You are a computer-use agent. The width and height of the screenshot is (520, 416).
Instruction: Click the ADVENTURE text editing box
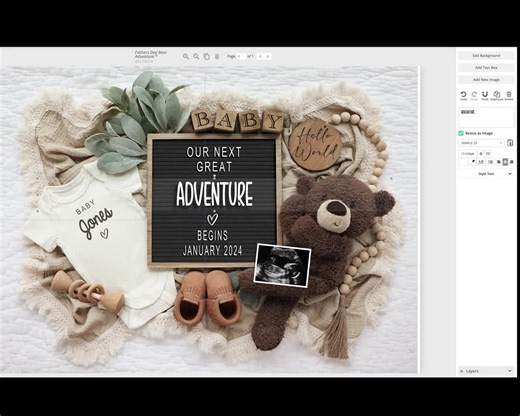click(486, 117)
